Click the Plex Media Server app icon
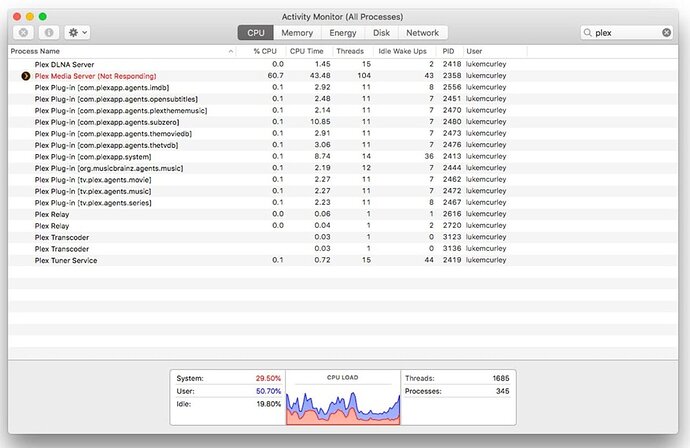The width and height of the screenshot is (690, 448). (x=26, y=76)
